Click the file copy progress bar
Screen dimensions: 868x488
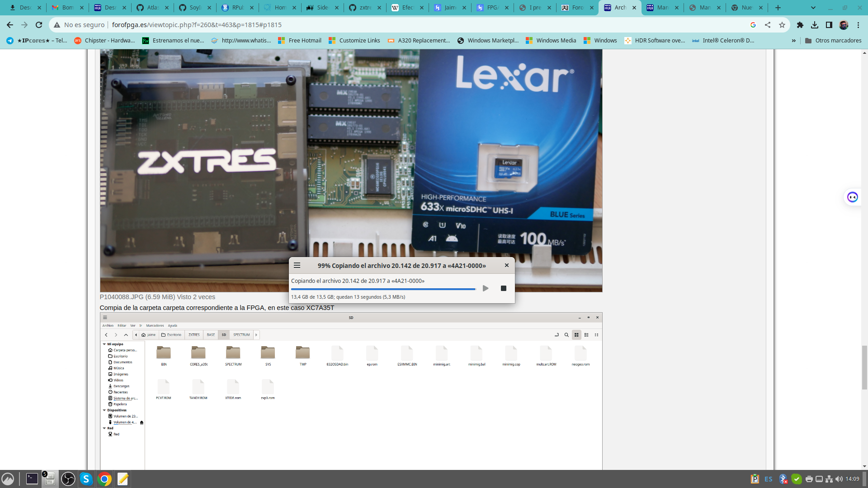[x=383, y=289]
